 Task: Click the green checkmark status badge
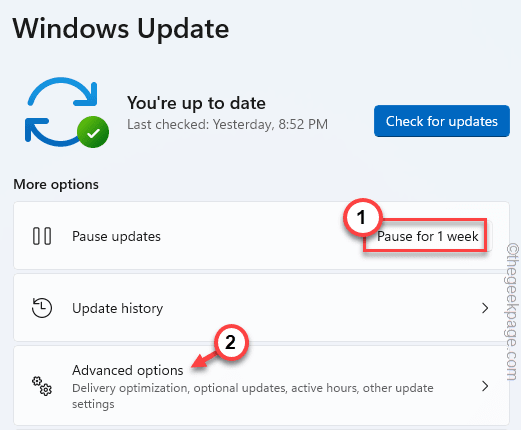93,132
